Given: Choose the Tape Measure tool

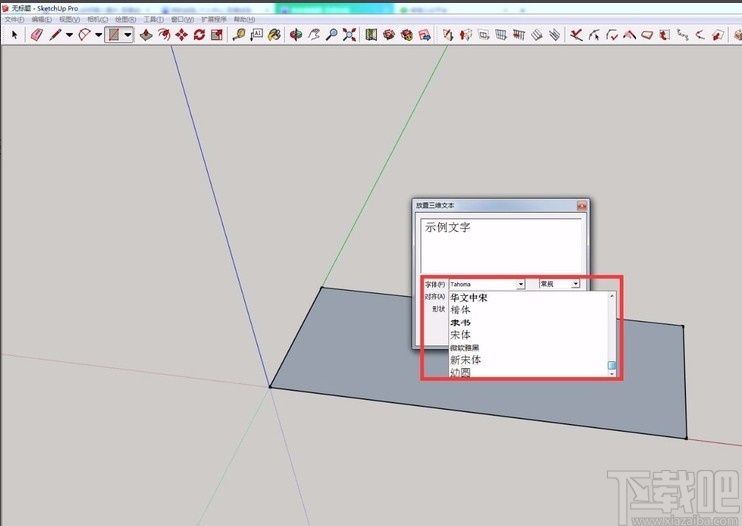Looking at the screenshot, I should (239, 35).
